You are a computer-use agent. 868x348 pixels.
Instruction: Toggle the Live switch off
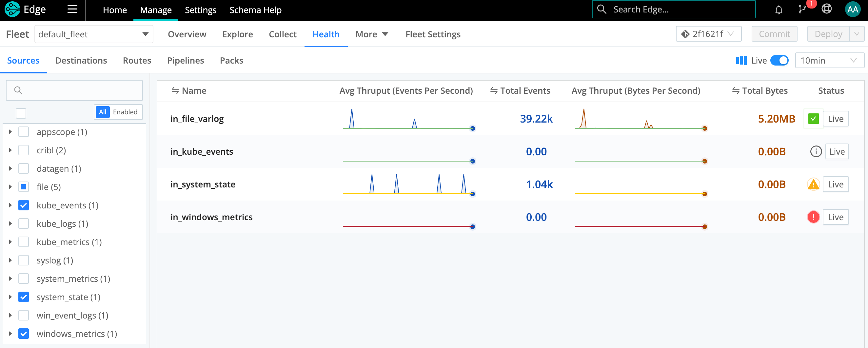[779, 61]
